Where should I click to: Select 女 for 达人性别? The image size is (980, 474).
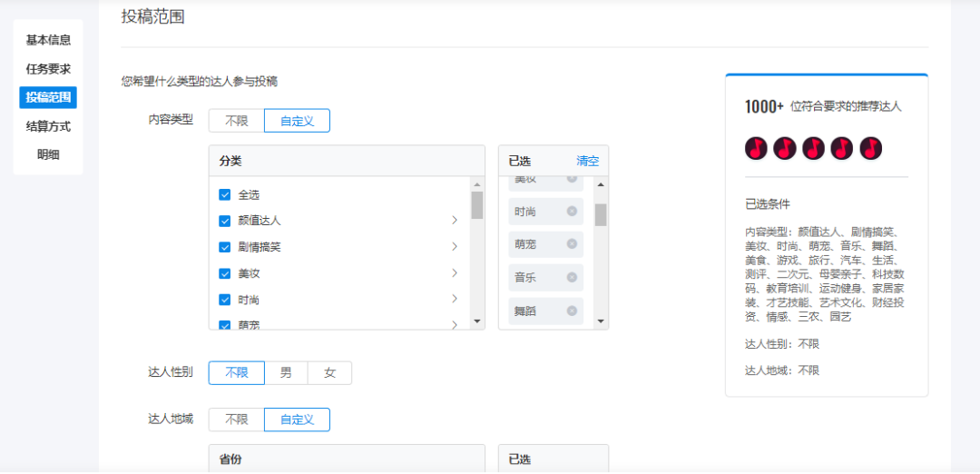coord(329,373)
